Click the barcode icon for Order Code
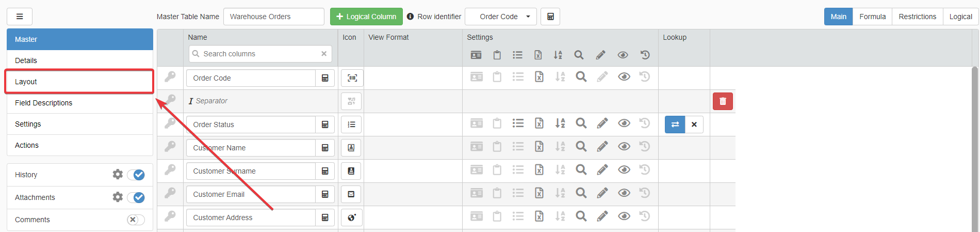 352,78
